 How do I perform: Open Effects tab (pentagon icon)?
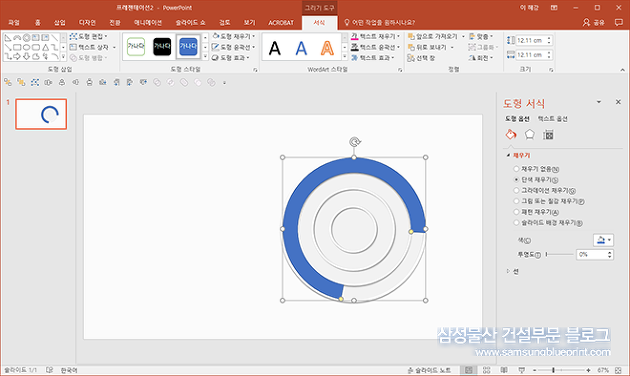(530, 135)
